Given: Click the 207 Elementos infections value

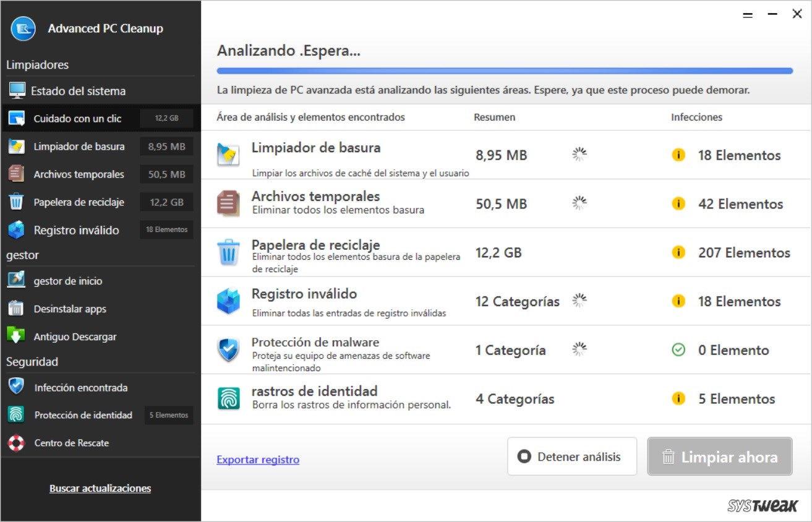Looking at the screenshot, I should click(745, 252).
